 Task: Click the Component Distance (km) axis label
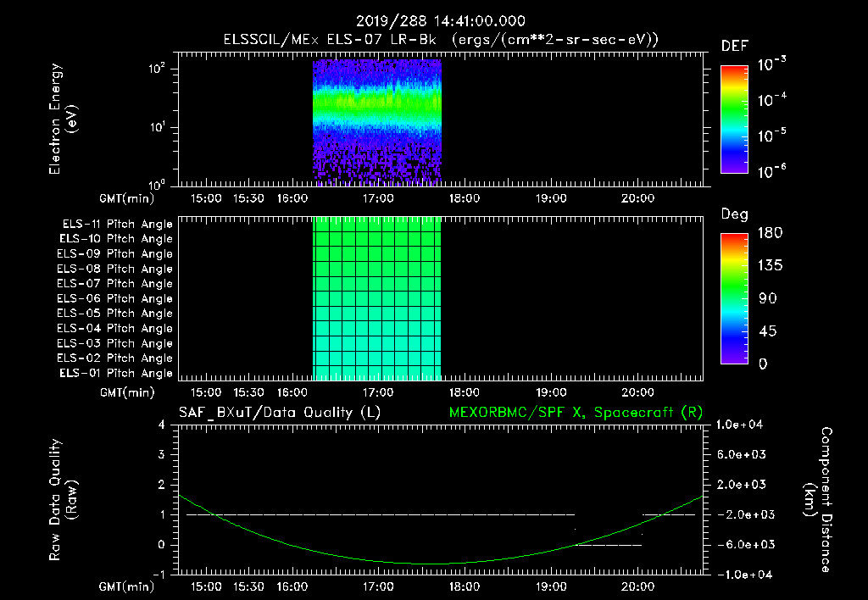(x=818, y=500)
